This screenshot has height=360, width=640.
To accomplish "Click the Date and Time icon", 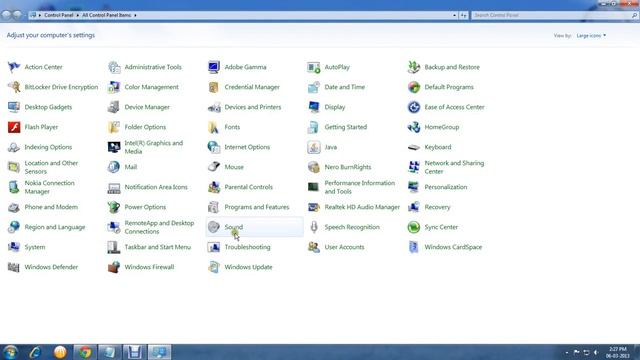I will [313, 87].
